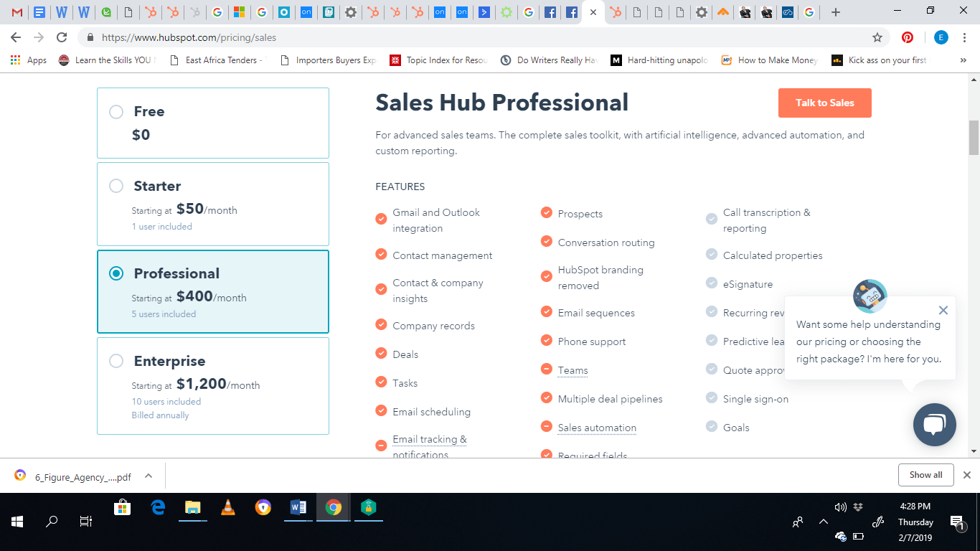The width and height of the screenshot is (980, 551).
Task: Show hidden system tray icons
Action: pos(823,522)
